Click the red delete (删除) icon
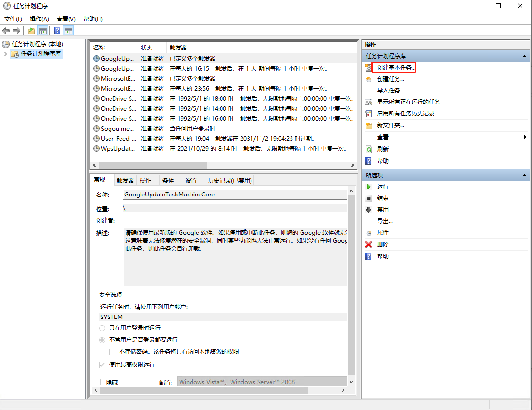This screenshot has height=410, width=532. pos(369,245)
